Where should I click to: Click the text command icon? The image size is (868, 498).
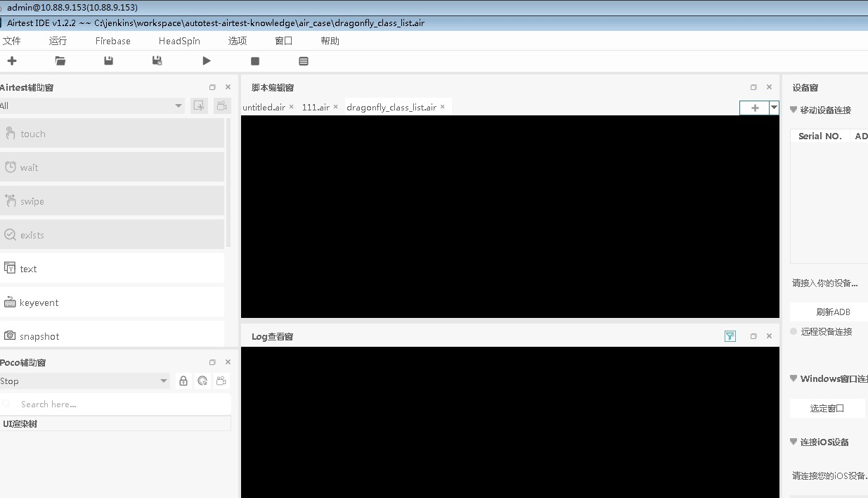click(x=10, y=268)
